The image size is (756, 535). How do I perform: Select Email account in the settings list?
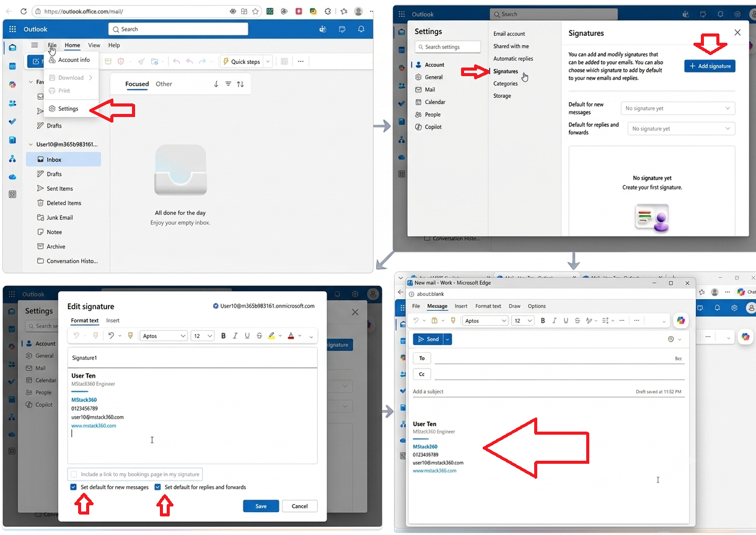tap(509, 34)
